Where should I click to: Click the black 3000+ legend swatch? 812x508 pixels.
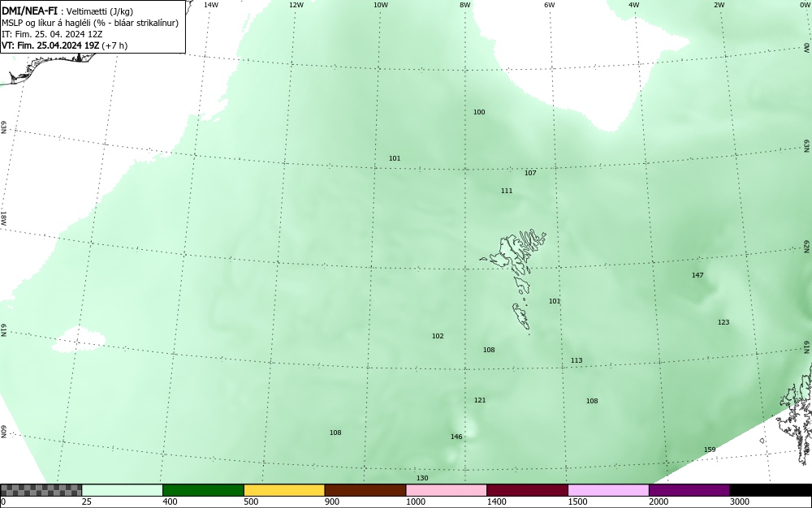771,490
